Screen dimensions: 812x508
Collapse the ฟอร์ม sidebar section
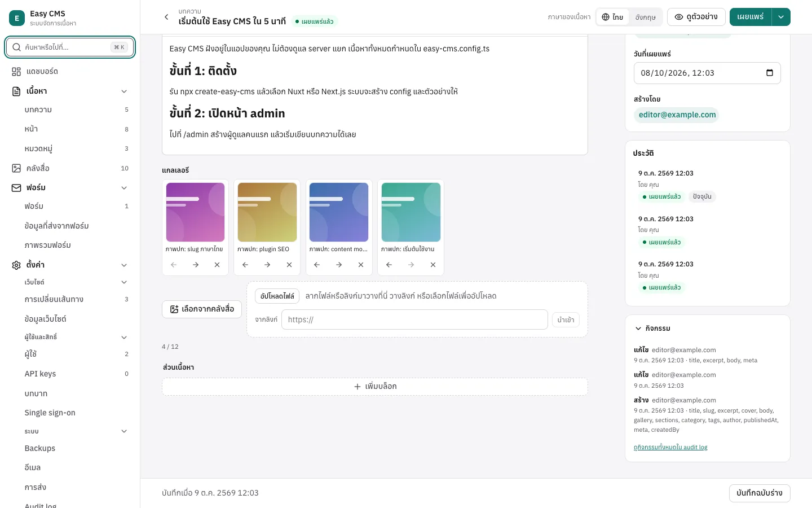(124, 187)
